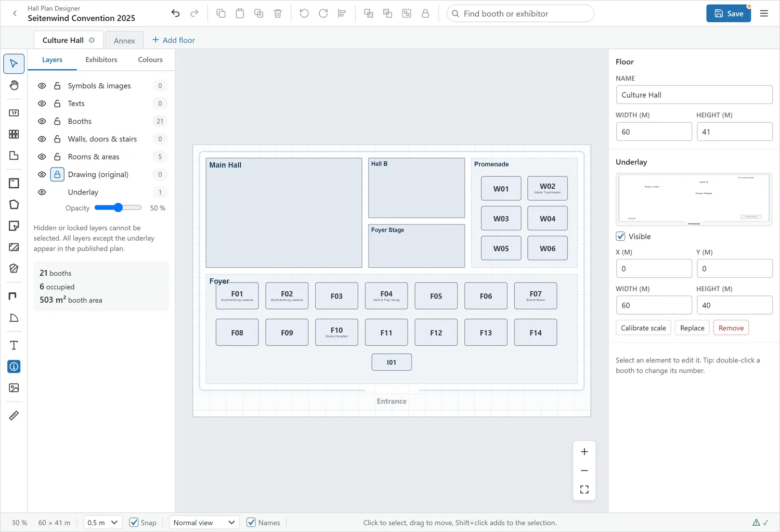
Task: Click the Replace underlay button
Action: tap(692, 328)
